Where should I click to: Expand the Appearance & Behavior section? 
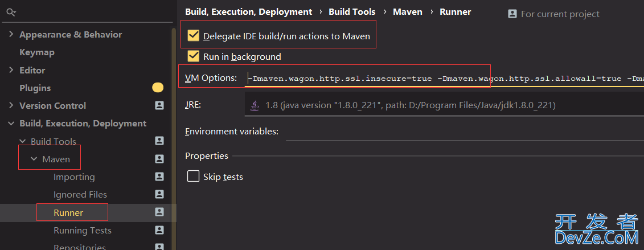coord(11,35)
